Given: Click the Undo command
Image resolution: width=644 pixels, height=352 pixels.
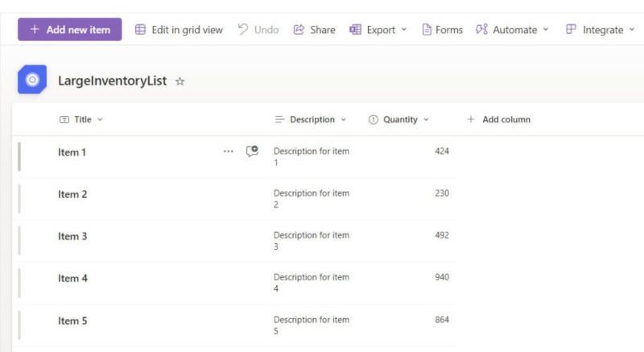Looking at the screenshot, I should [258, 30].
